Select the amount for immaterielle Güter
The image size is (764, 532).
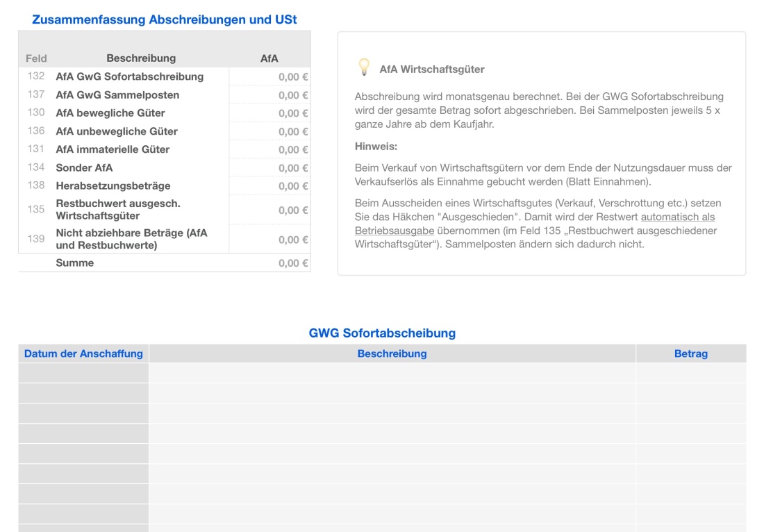[x=292, y=149]
